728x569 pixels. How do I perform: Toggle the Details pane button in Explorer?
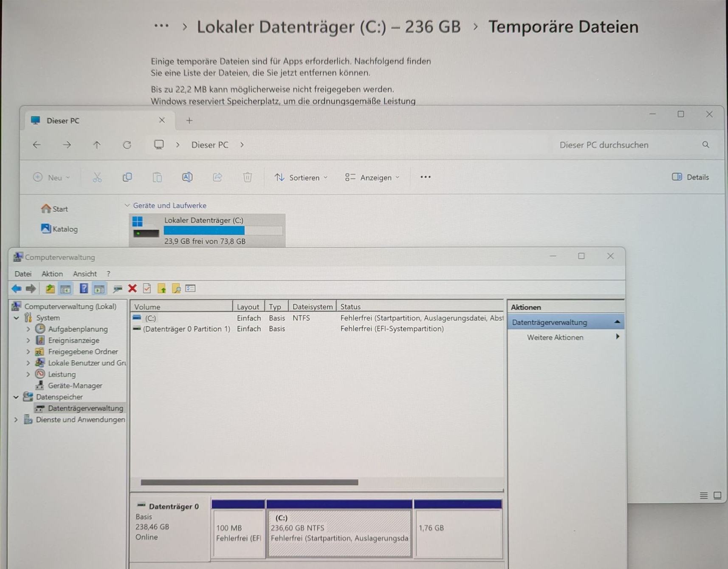690,177
